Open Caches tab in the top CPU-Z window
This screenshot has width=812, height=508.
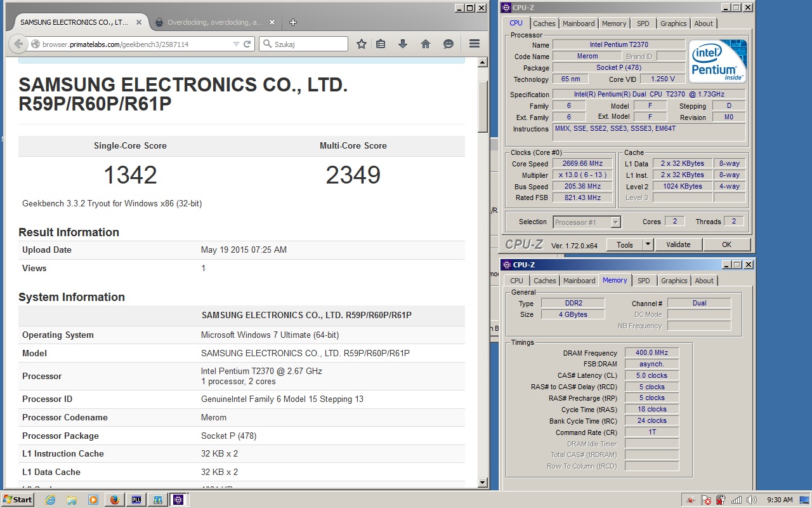click(544, 23)
